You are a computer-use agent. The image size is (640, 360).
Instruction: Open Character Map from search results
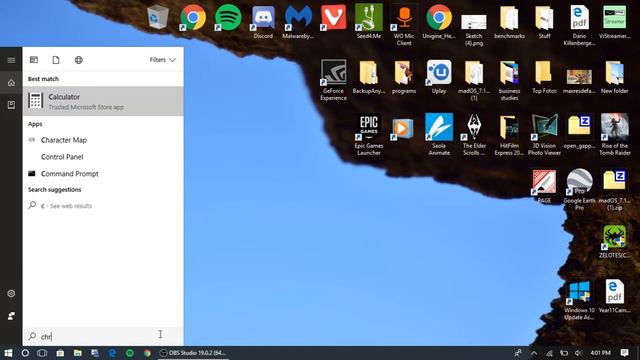(103, 140)
